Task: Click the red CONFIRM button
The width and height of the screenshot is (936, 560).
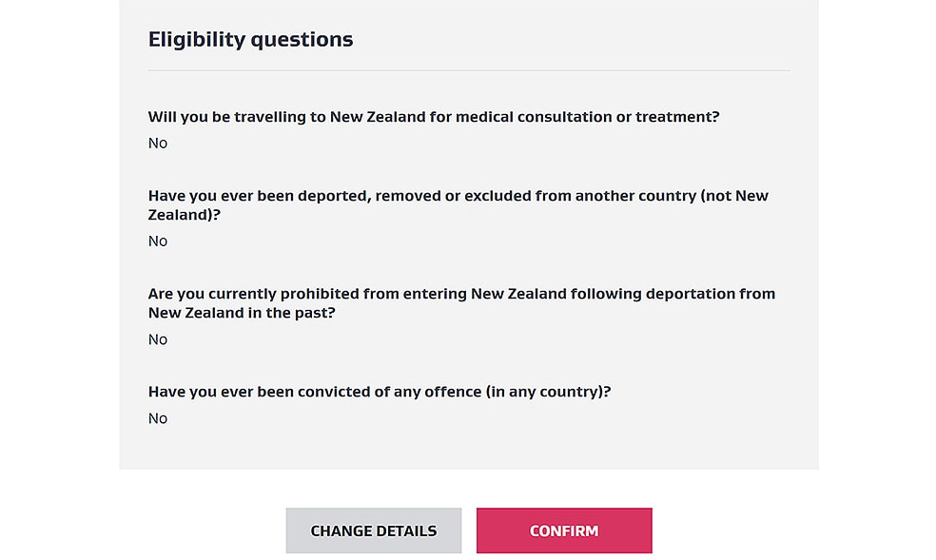Action: [x=564, y=531]
